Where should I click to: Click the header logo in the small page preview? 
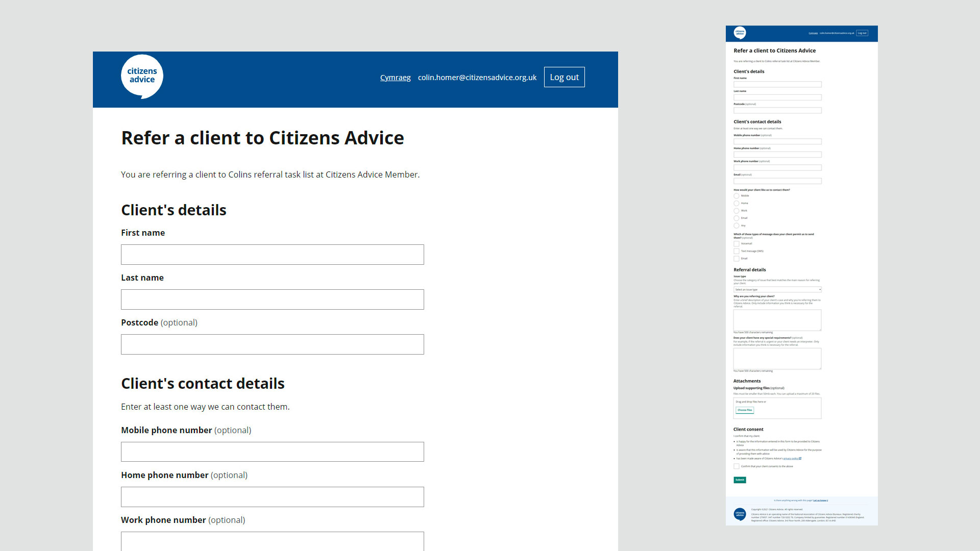point(740,33)
